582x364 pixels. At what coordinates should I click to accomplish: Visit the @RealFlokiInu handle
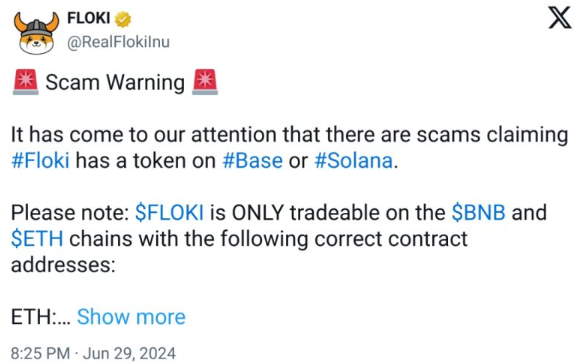pos(118,42)
